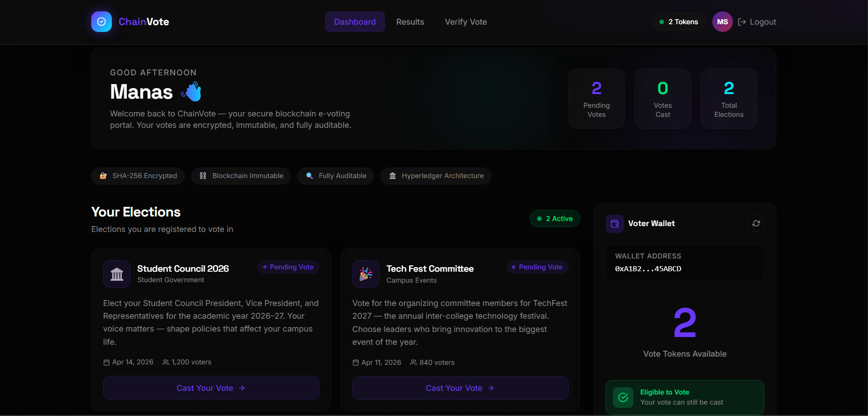Click the wallet address 0xA1B2...45ABCD
The width and height of the screenshot is (868, 416).
pos(648,269)
